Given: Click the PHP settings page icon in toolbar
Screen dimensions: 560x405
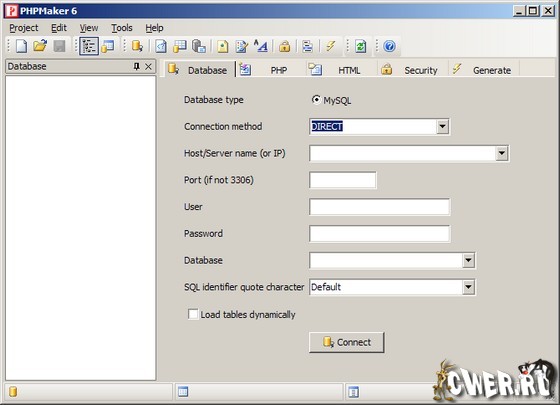Looking at the screenshot, I should pyautogui.click(x=161, y=46).
